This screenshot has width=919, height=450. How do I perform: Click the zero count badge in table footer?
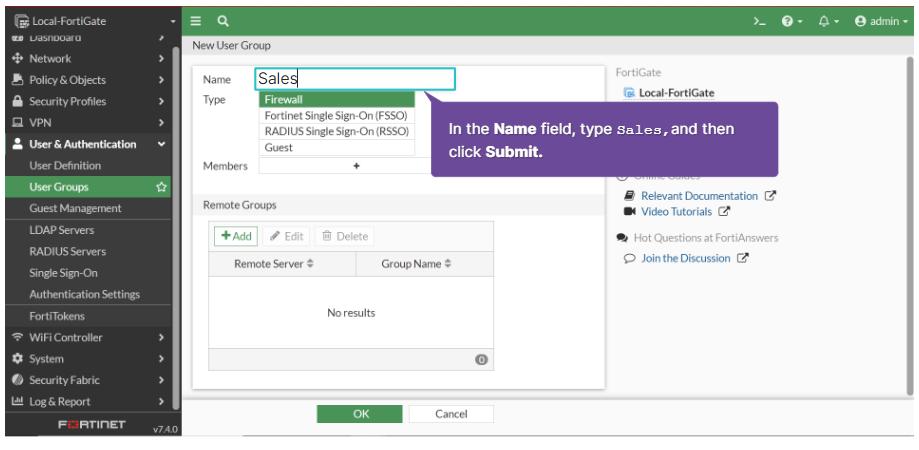pyautogui.click(x=481, y=360)
